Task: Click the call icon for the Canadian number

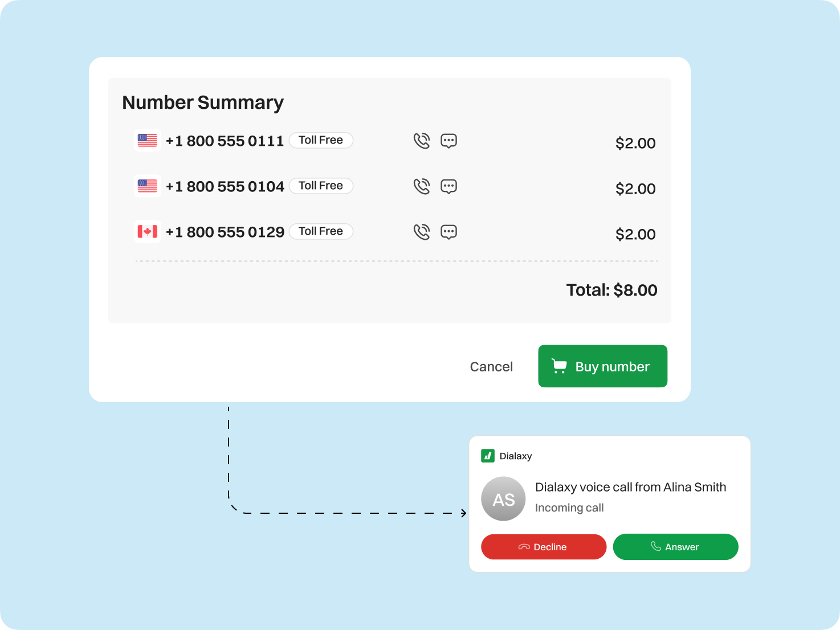Action: click(422, 232)
